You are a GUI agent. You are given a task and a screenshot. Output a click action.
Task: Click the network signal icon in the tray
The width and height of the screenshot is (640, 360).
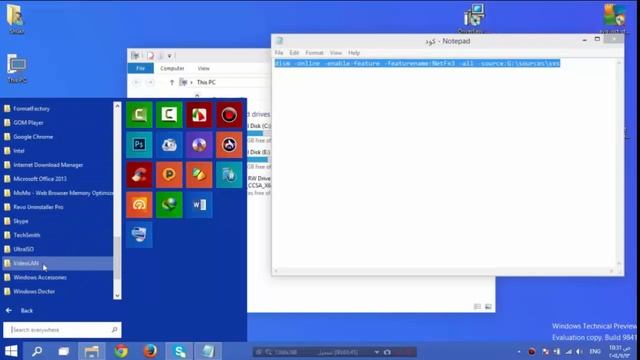pyautogui.click(x=569, y=351)
